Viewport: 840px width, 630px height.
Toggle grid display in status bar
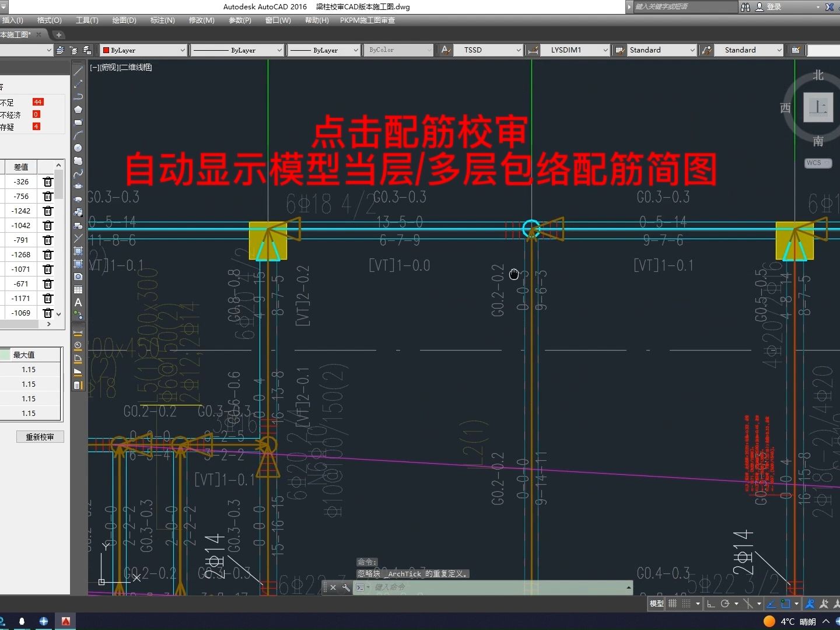(x=673, y=604)
